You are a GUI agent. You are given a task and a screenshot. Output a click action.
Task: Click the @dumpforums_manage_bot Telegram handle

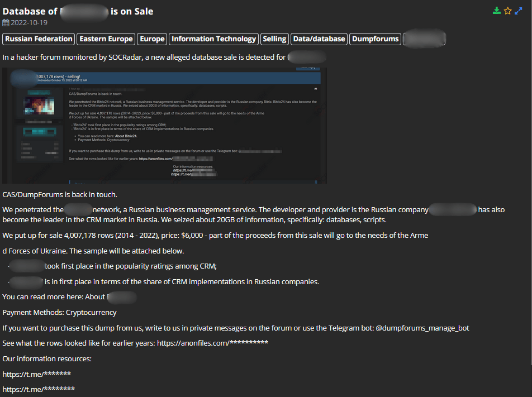[422, 328]
